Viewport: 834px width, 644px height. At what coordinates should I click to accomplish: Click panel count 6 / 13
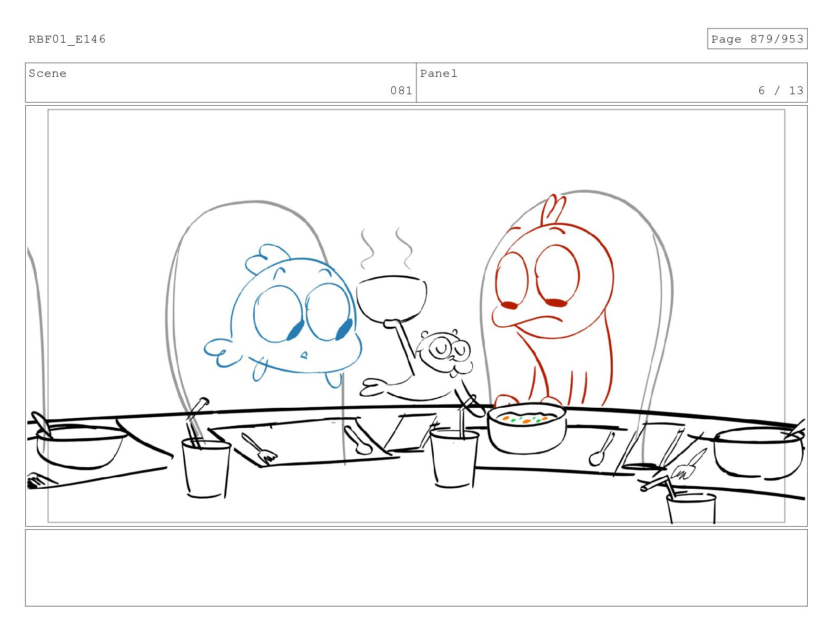[x=781, y=90]
